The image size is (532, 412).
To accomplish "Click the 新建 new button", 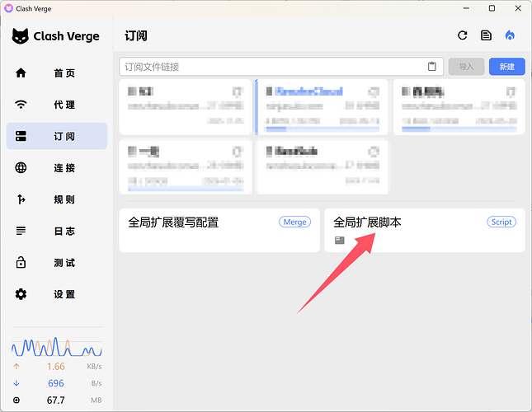I will [507, 67].
